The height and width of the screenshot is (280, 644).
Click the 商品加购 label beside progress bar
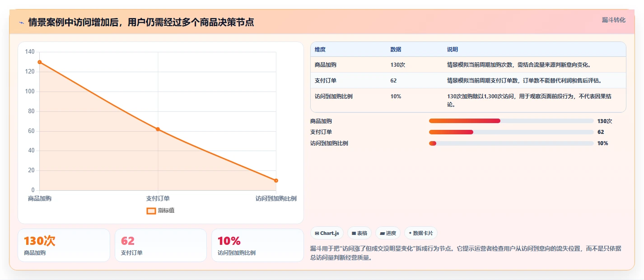click(321, 121)
